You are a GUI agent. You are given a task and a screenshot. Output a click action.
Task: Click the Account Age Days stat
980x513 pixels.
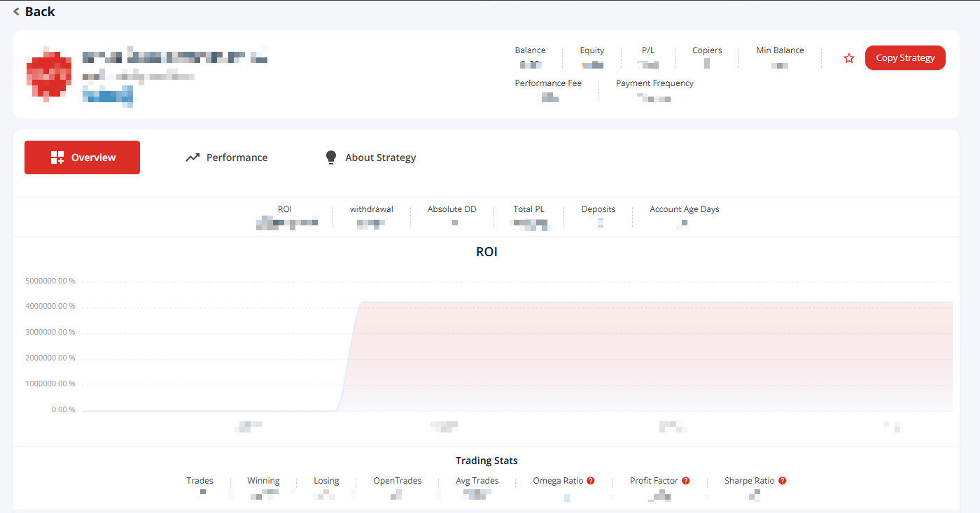(x=684, y=216)
